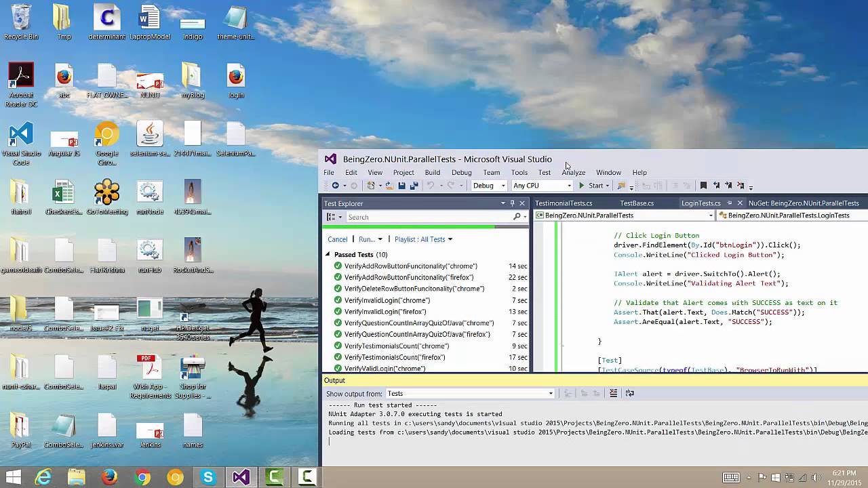Close the LoginTests.cs tab
The height and width of the screenshot is (488, 868).
click(x=740, y=203)
